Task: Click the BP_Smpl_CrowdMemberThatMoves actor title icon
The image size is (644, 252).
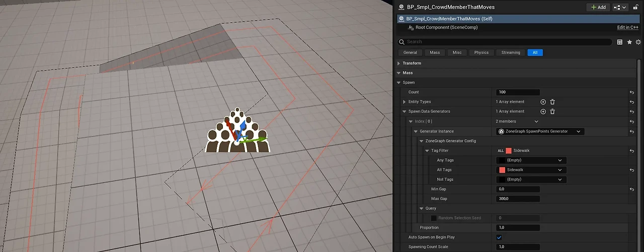Action: click(401, 7)
